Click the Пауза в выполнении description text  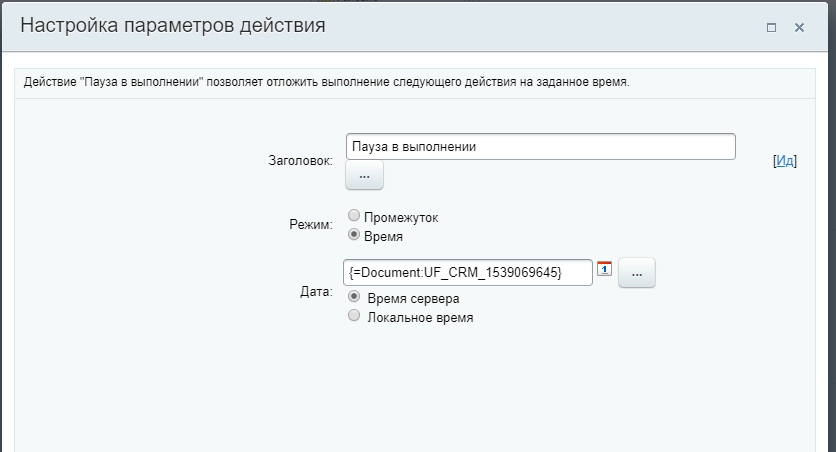click(x=326, y=82)
